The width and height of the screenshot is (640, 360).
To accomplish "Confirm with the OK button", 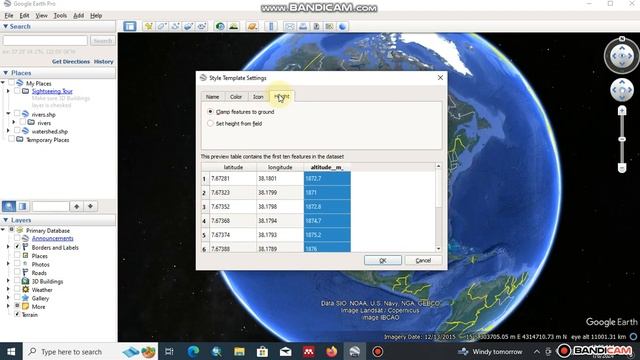I will click(x=383, y=260).
